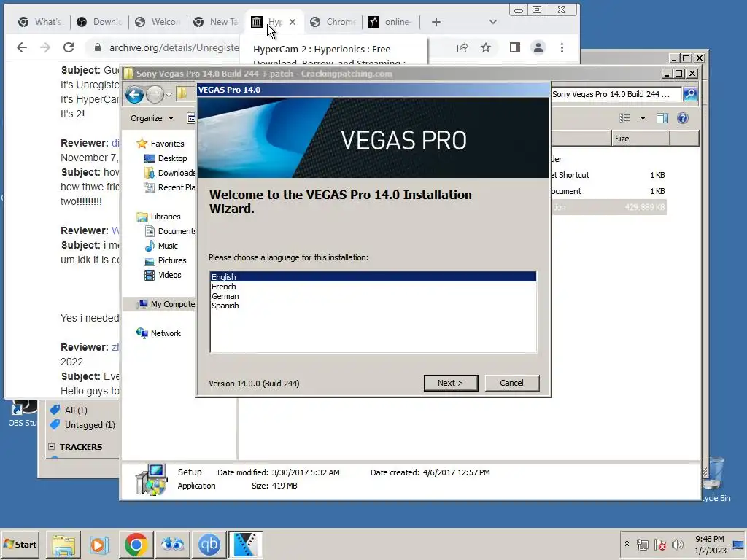Choose German in the language list
Image resolution: width=747 pixels, height=560 pixels.
tap(373, 296)
